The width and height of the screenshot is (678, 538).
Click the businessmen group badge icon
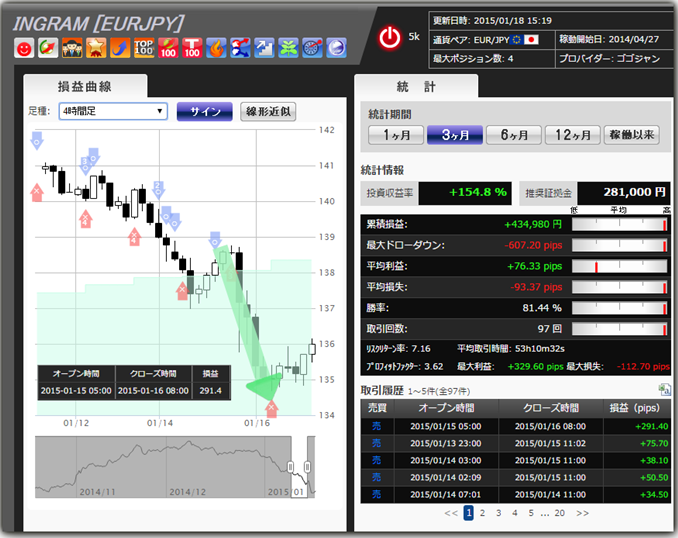(x=72, y=48)
